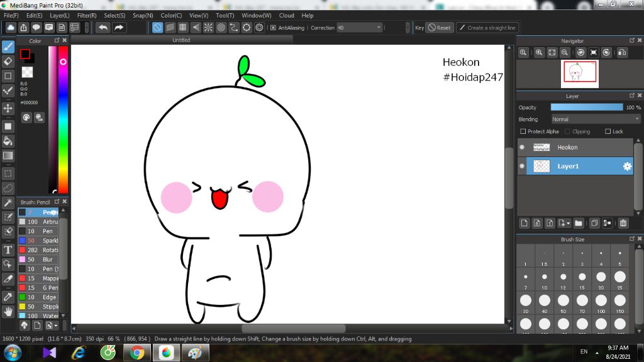
Task: Select the G Pen brush in the list
Action: [x=38, y=288]
